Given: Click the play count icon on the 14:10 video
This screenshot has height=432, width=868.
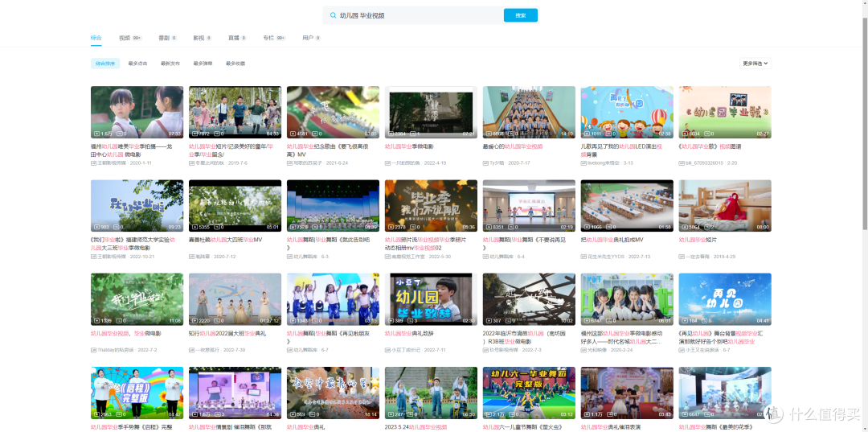Looking at the screenshot, I should pos(489,134).
